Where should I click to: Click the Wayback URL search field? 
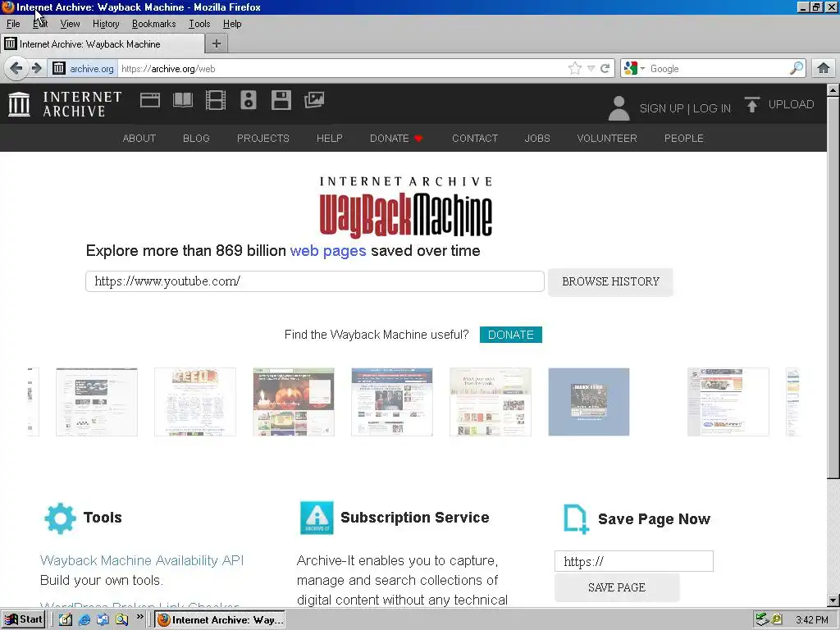click(x=315, y=281)
